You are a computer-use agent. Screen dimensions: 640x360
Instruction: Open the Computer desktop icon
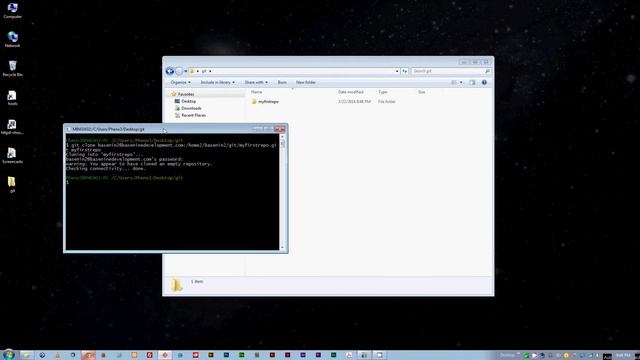[x=12, y=11]
